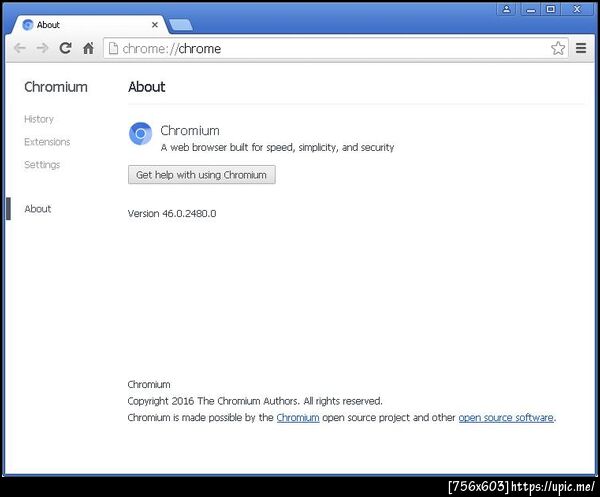Screen dimensions: 600x497
Task: Open History in the sidebar
Action: click(39, 119)
